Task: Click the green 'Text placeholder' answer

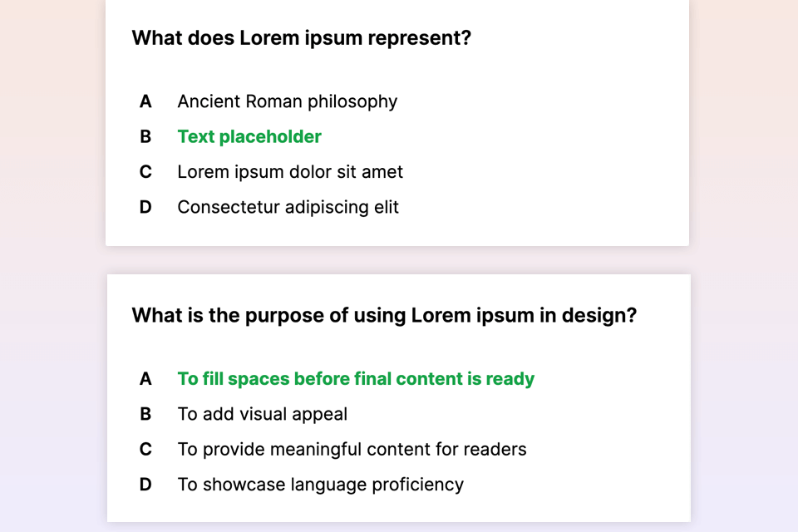Action: 249,136
